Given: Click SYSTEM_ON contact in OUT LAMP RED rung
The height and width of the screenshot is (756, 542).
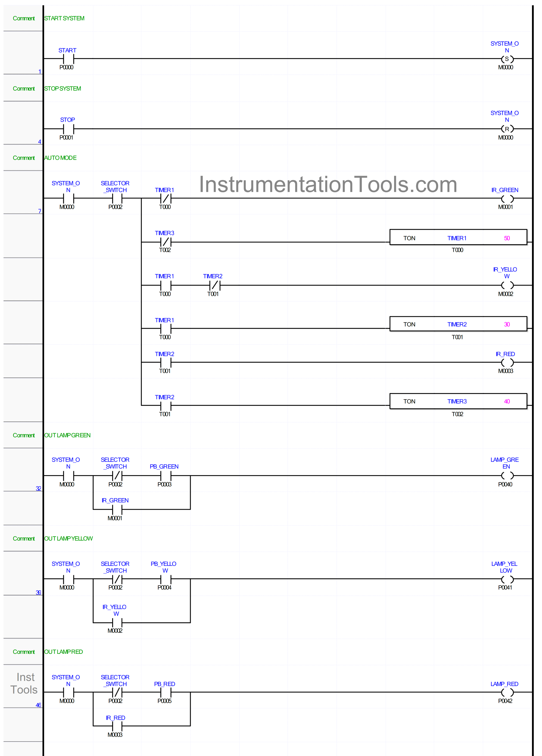Looking at the screenshot, I should (x=68, y=692).
